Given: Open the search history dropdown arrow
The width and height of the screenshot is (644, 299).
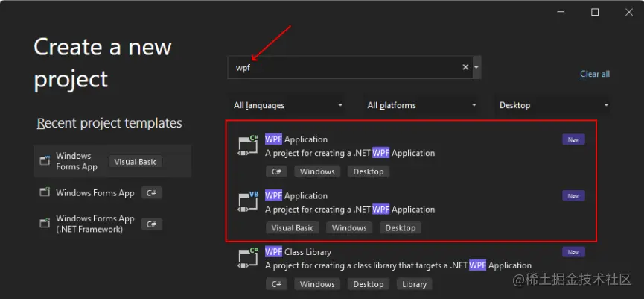Looking at the screenshot, I should point(476,67).
